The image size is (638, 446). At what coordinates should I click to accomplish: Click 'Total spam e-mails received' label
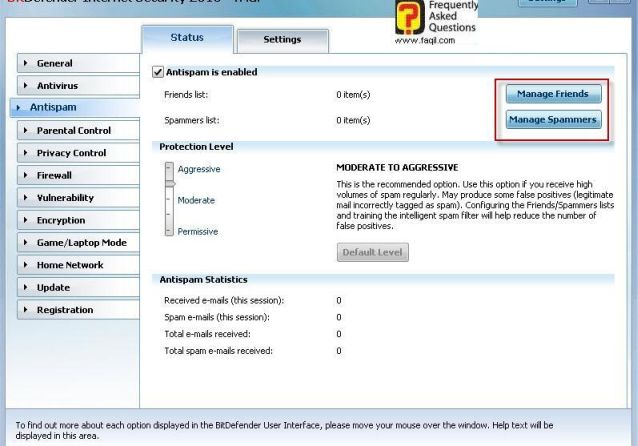pos(218,351)
